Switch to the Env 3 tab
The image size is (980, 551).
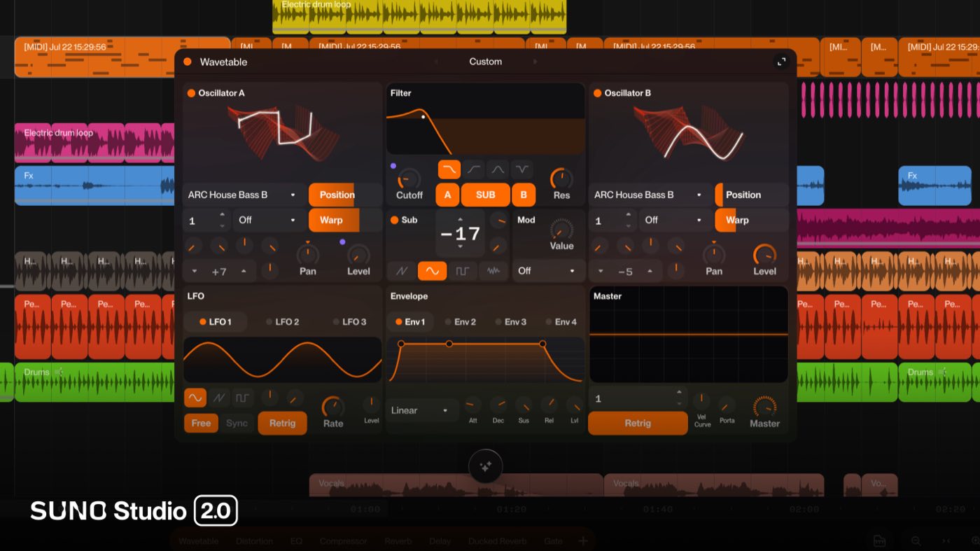(x=511, y=322)
